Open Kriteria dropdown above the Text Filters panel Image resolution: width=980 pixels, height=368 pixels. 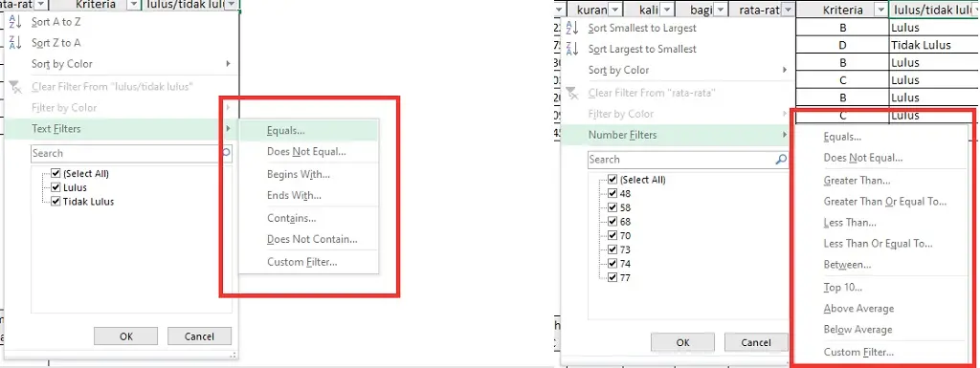pos(133,5)
